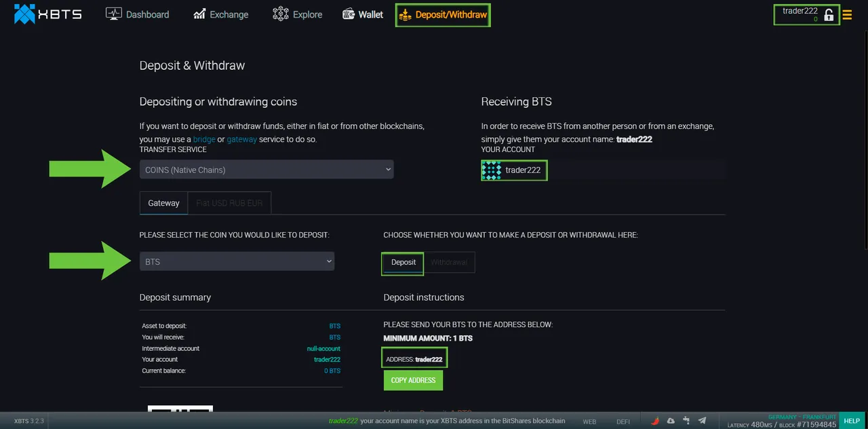Click trader222 in Deposit summary

point(327,359)
